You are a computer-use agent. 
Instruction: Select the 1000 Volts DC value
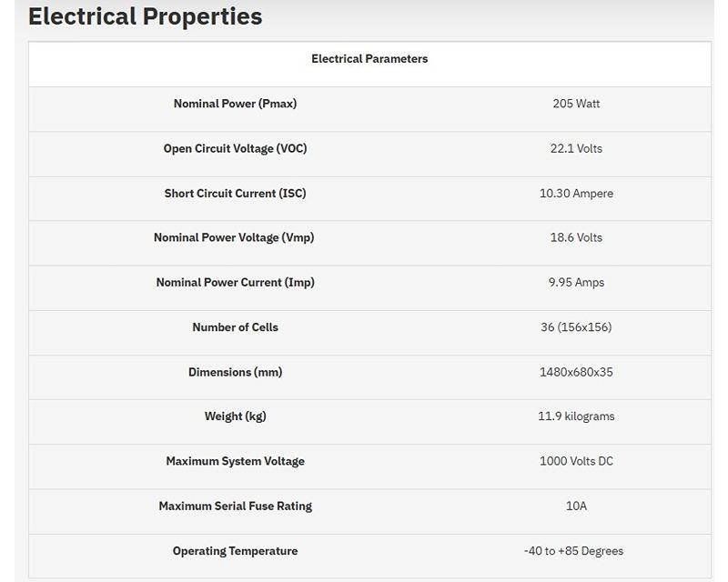[576, 461]
